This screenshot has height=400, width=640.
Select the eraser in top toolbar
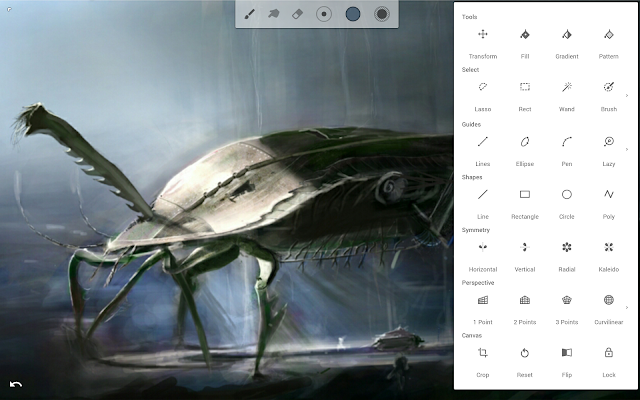[x=298, y=14]
